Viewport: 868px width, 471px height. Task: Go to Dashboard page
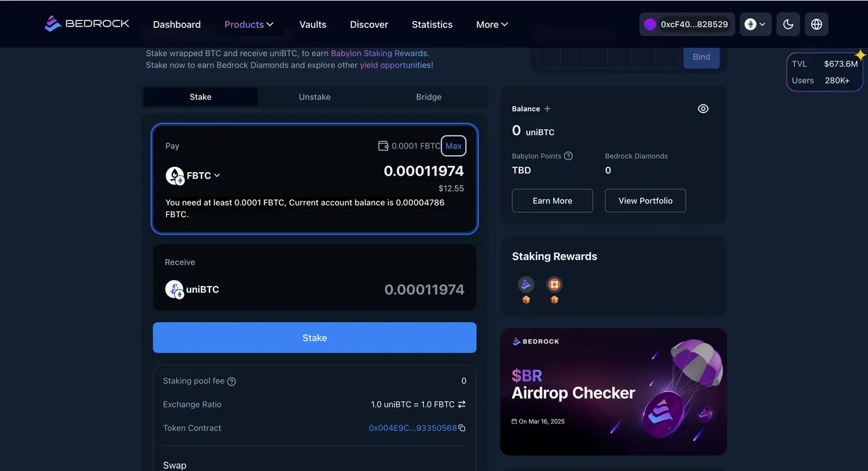point(177,24)
